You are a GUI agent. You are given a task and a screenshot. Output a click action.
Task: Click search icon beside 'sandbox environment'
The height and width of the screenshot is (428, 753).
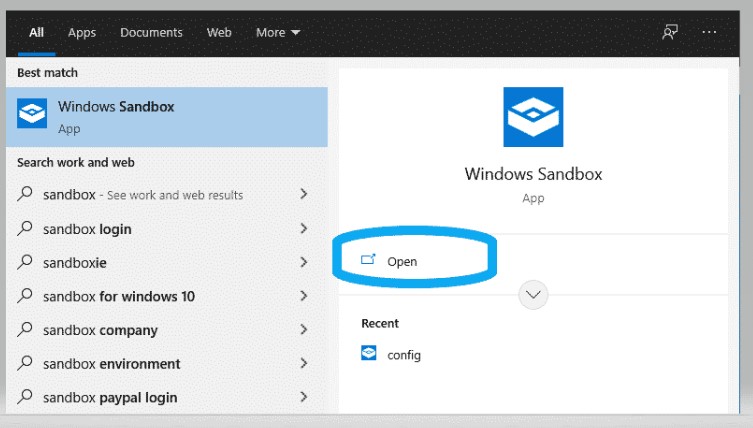click(x=24, y=363)
